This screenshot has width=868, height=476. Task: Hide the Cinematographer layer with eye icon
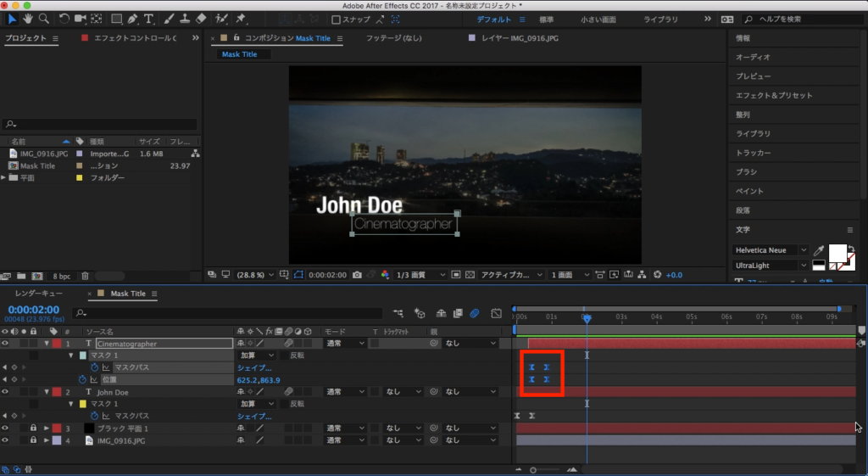[x=5, y=344]
